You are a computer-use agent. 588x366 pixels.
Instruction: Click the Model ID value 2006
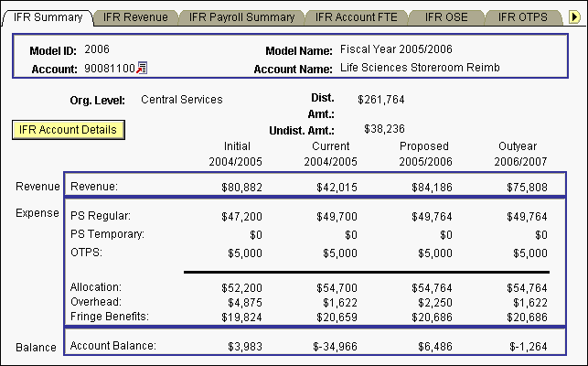[x=97, y=48]
